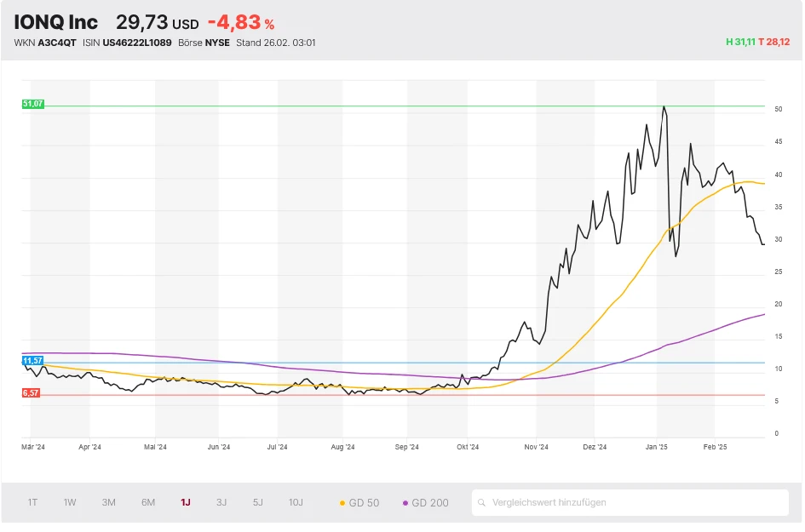This screenshot has height=532, width=805.
Task: Choose the 3M time period
Action: (x=108, y=502)
